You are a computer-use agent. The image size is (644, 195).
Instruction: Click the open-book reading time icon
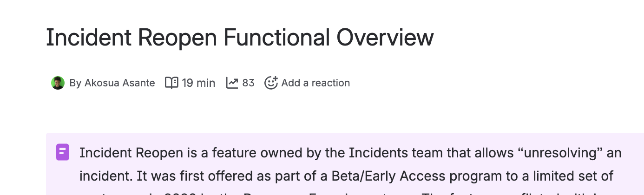[x=171, y=83]
